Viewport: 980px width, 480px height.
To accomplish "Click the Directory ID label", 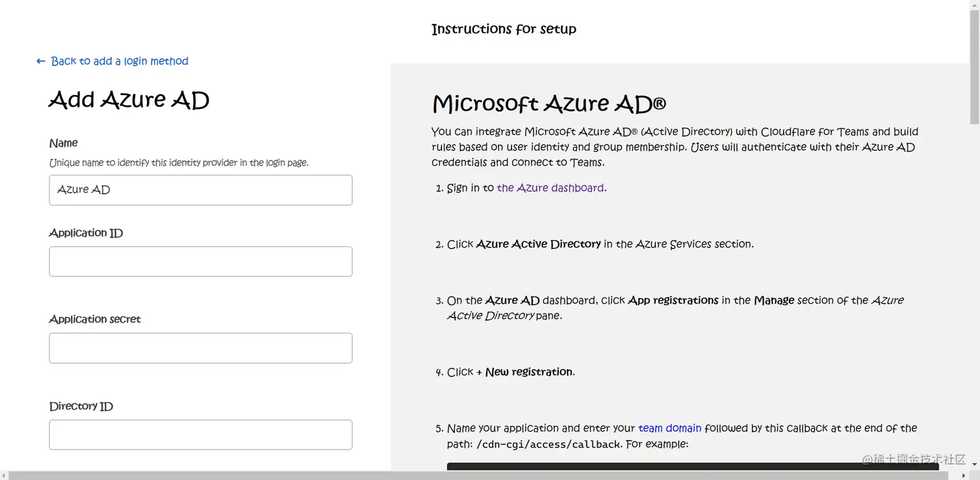I will [81, 407].
